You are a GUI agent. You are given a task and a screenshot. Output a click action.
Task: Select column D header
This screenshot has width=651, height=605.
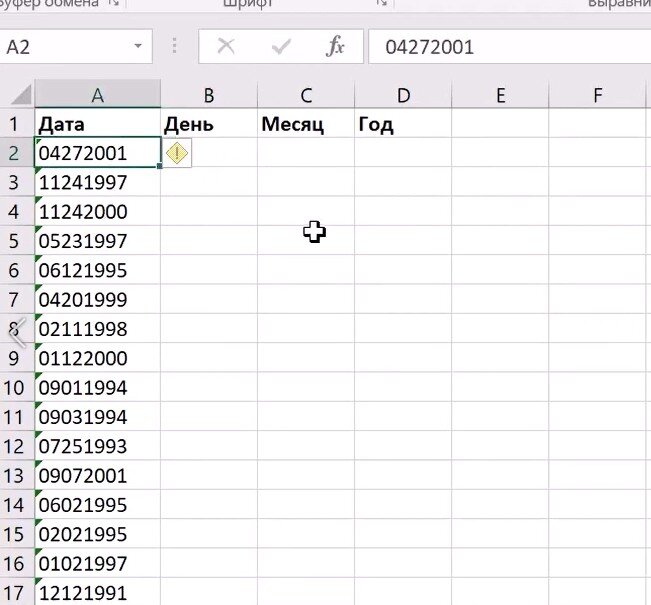[x=403, y=95]
